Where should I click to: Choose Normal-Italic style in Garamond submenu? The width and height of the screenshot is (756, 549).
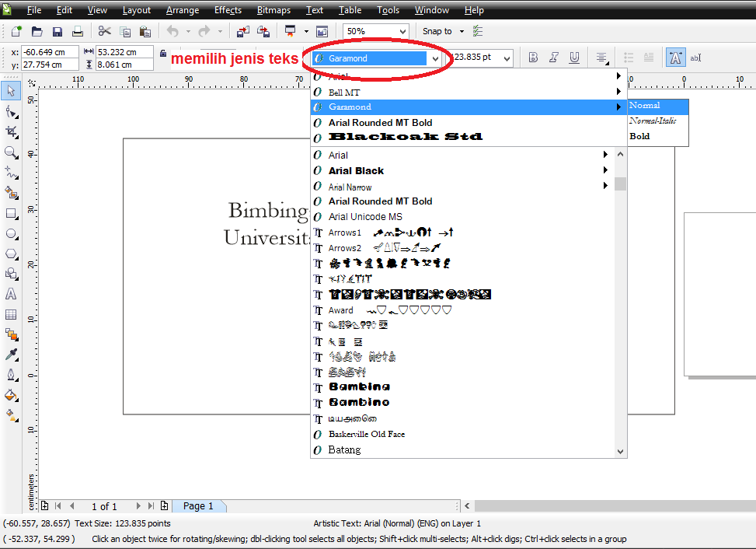[653, 121]
